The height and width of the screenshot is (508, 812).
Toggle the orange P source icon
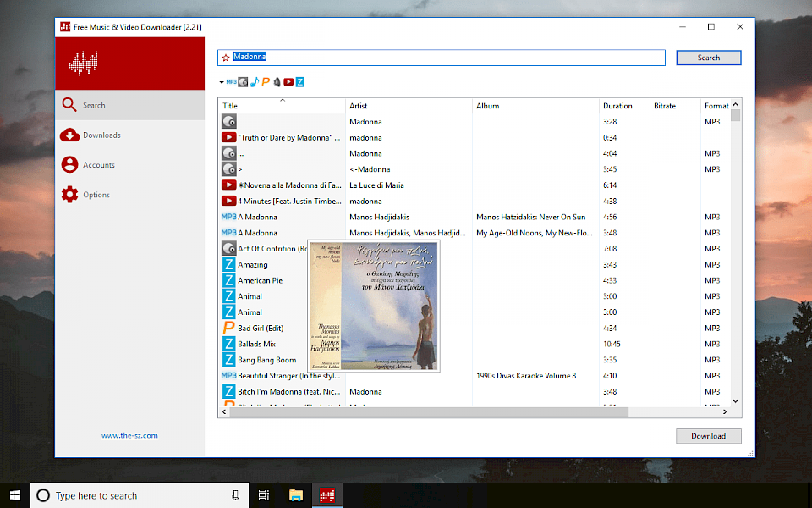[266, 82]
